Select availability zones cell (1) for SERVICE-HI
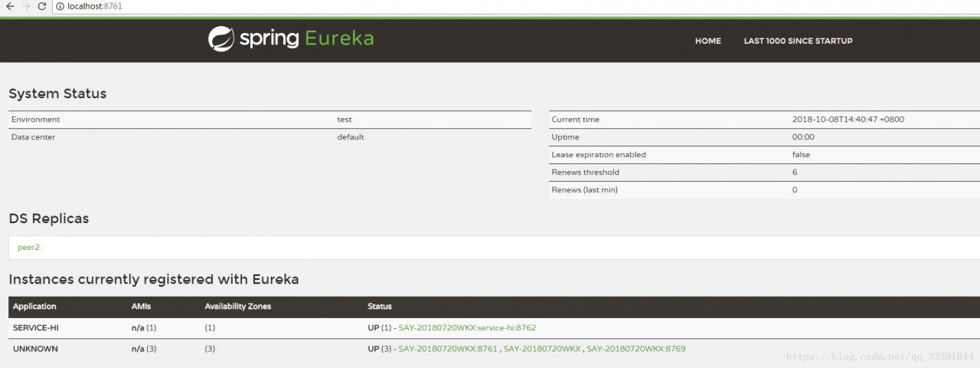This screenshot has width=980, height=368. click(210, 327)
